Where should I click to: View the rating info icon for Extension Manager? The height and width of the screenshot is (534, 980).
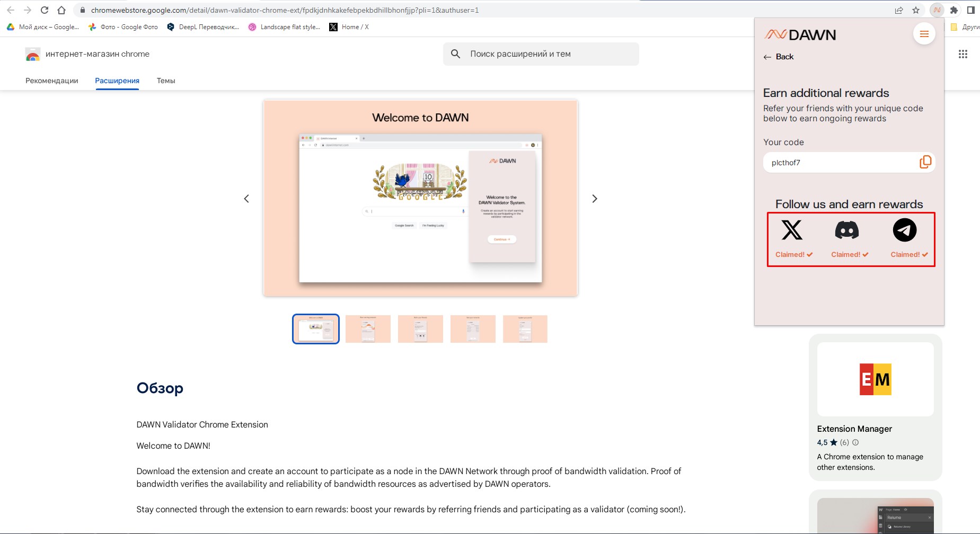[x=855, y=442]
